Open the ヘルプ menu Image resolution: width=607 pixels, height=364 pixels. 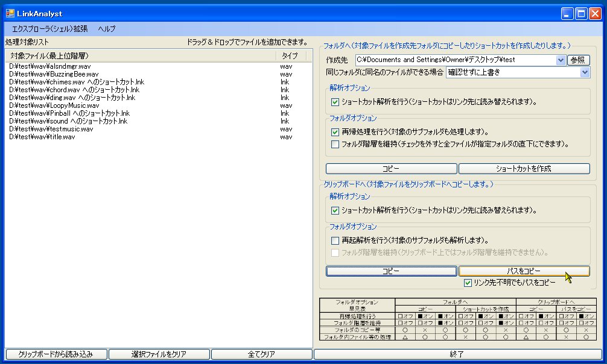click(106, 28)
